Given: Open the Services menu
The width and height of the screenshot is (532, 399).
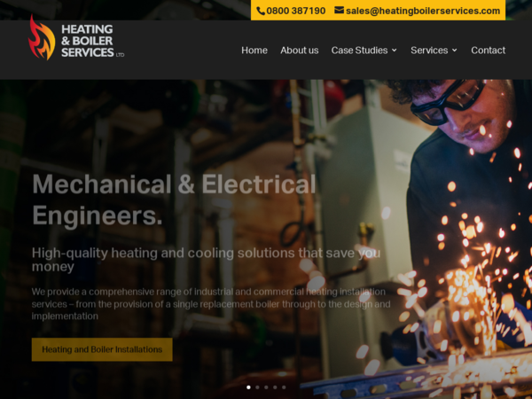Looking at the screenshot, I should pos(429,51).
